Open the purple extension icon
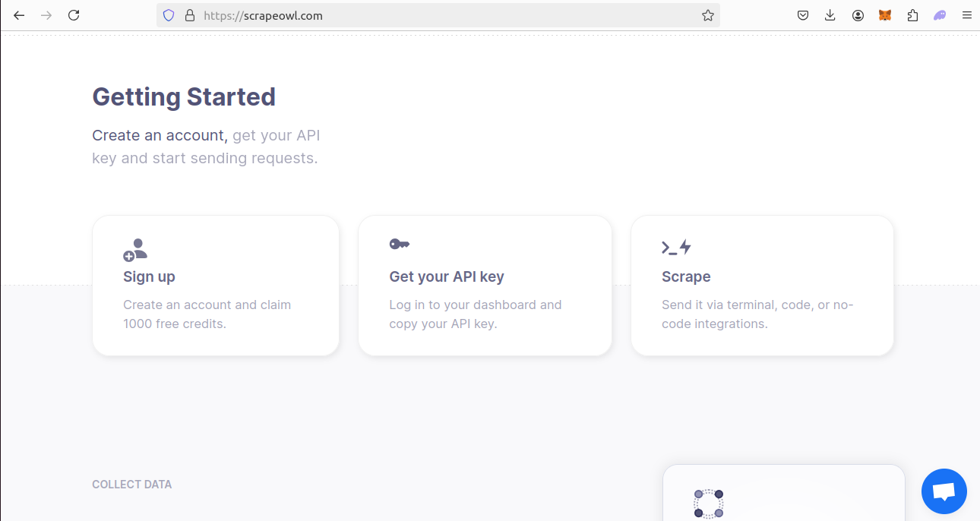The width and height of the screenshot is (980, 521). click(x=940, y=15)
